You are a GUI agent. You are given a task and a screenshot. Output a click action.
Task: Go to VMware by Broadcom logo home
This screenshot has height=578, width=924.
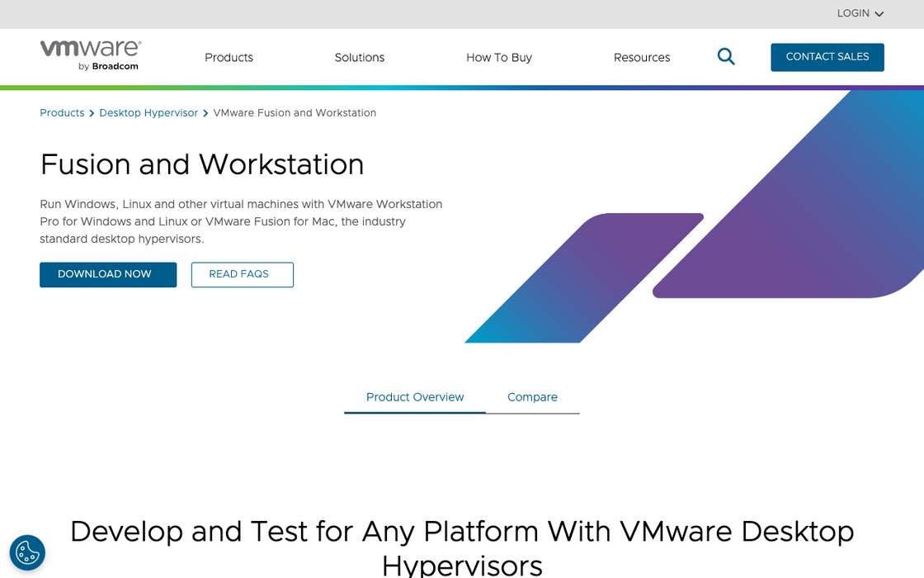90,55
